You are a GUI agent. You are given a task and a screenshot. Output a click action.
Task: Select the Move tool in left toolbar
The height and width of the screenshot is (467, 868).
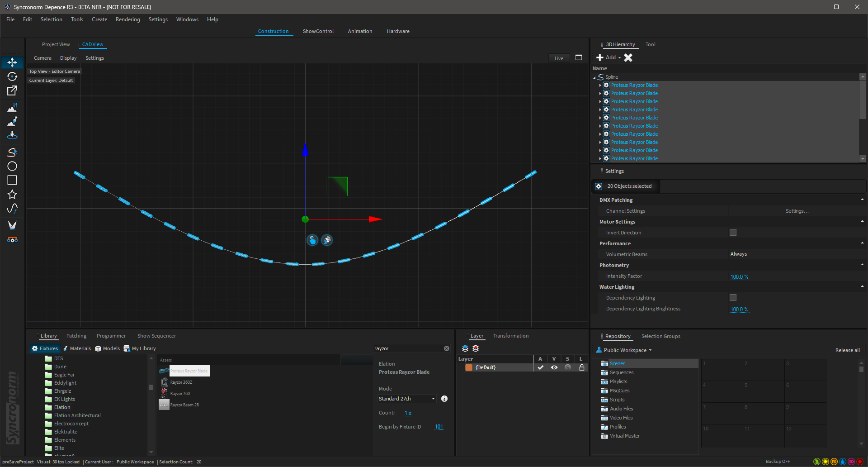12,62
